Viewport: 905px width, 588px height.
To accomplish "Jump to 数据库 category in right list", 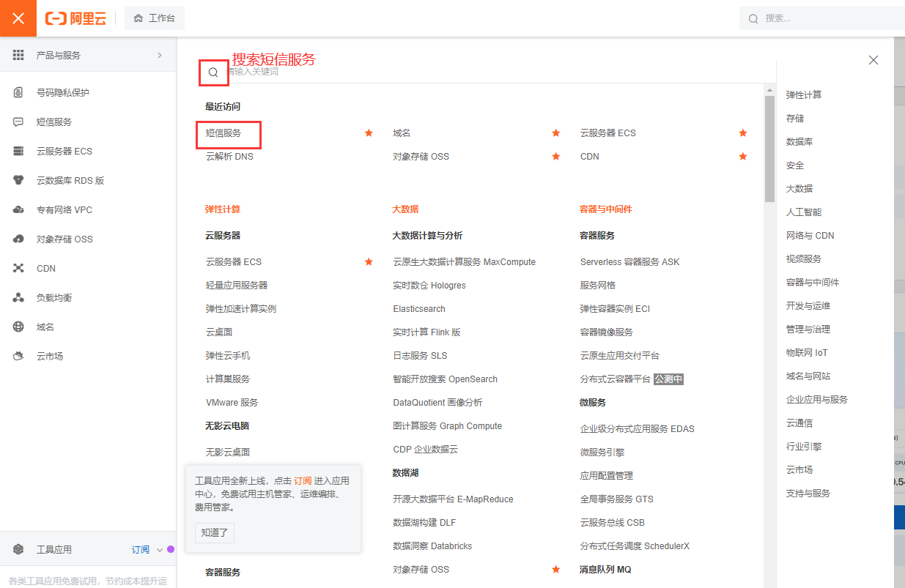I will coord(799,142).
